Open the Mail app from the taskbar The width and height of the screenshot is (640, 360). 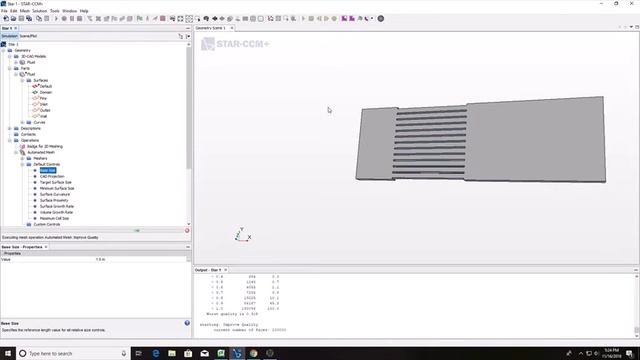pos(204,353)
